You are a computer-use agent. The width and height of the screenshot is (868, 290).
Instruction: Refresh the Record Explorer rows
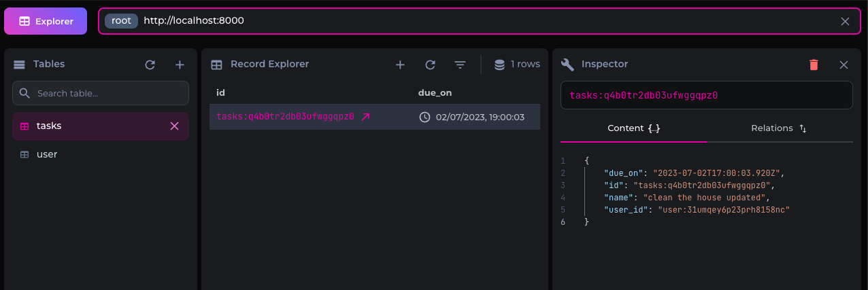(x=430, y=65)
